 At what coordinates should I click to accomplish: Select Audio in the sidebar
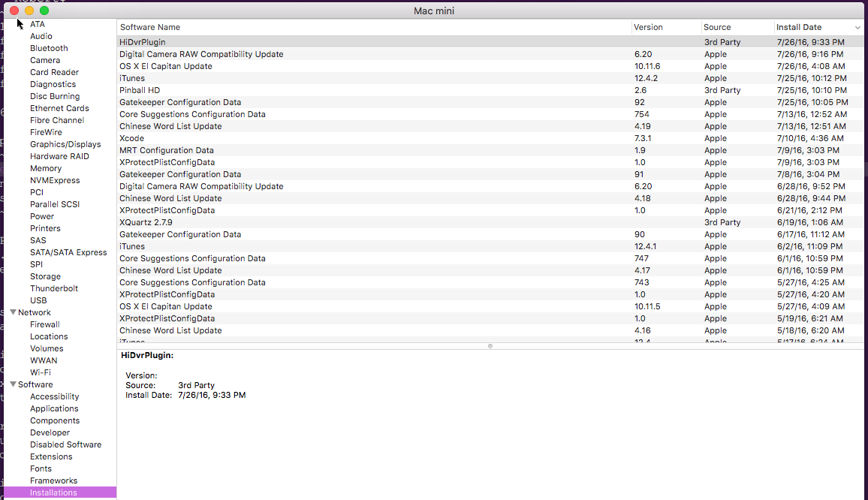41,36
